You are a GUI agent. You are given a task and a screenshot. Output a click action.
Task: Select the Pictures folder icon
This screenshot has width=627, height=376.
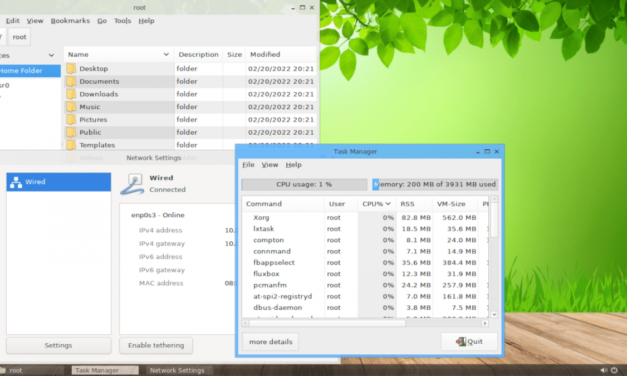click(71, 120)
